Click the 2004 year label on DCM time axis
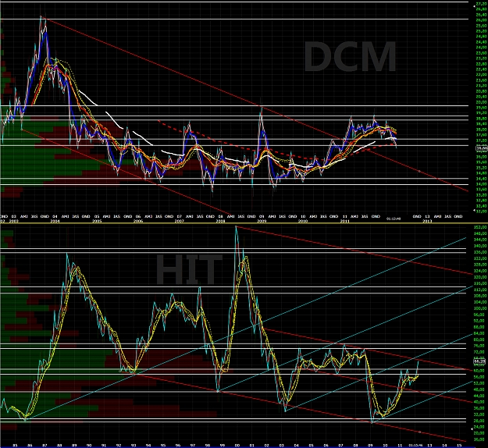The height and width of the screenshot is (448, 488). click(x=55, y=221)
